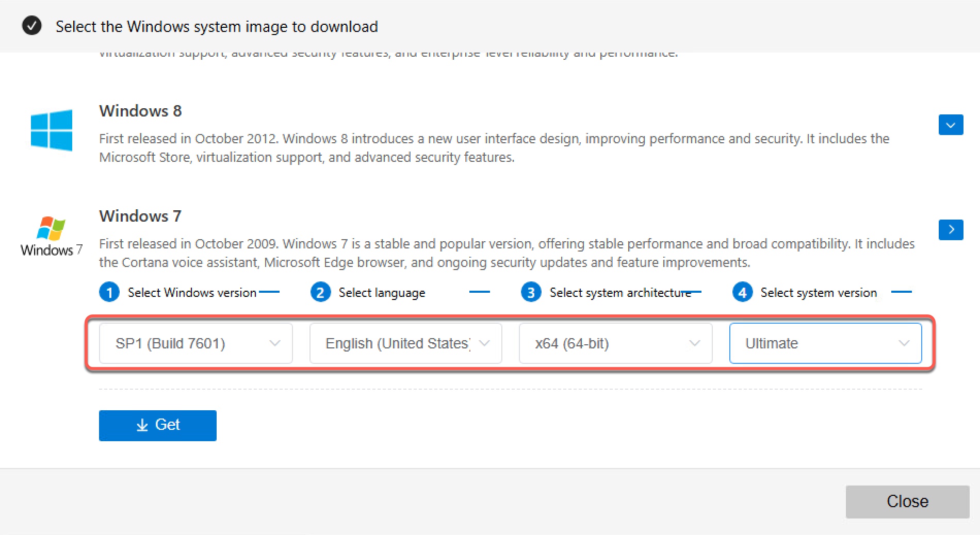Viewport: 980px width, 535px height.
Task: Click the numbered badge 1 beside Select Windows version
Action: pyautogui.click(x=109, y=292)
